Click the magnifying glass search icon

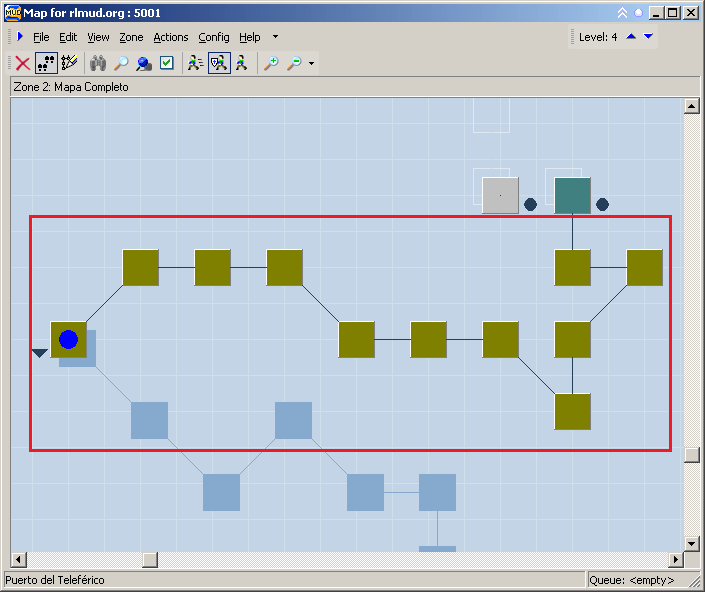(x=121, y=63)
